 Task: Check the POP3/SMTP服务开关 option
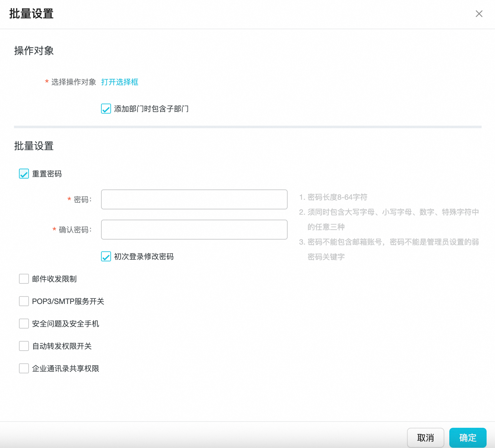pos(24,301)
